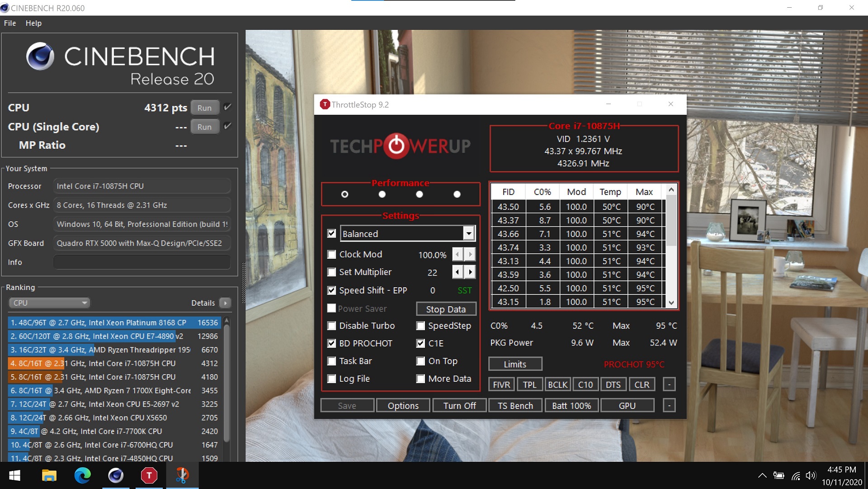The height and width of the screenshot is (489, 868).
Task: Select Xeon Platinum 8168 ranking row
Action: [114, 323]
